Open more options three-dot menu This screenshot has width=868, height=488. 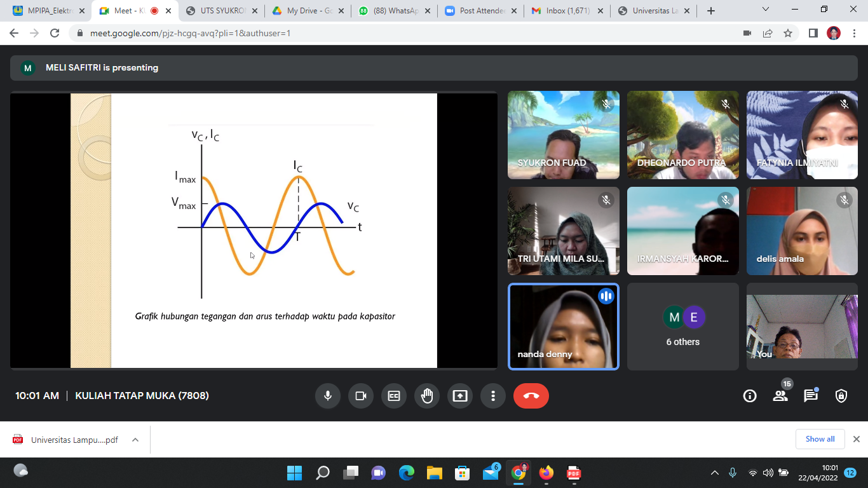pyautogui.click(x=493, y=396)
